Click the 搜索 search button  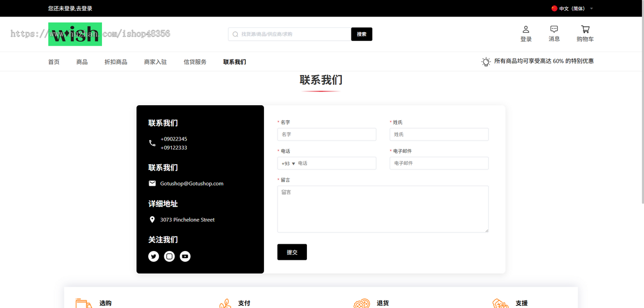pos(362,34)
